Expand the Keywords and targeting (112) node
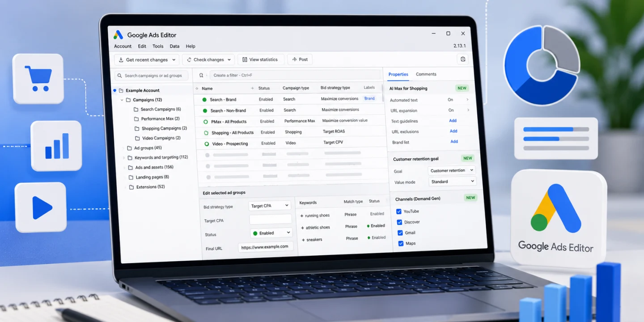The height and width of the screenshot is (322, 644). (x=124, y=158)
